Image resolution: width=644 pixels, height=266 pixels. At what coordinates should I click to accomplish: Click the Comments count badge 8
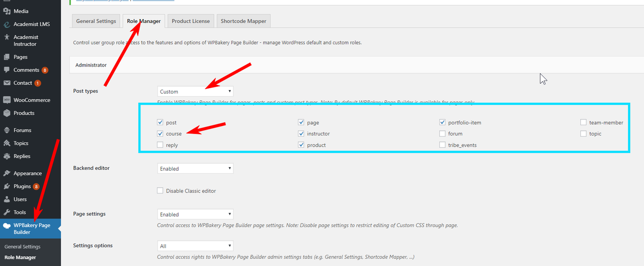(x=45, y=70)
